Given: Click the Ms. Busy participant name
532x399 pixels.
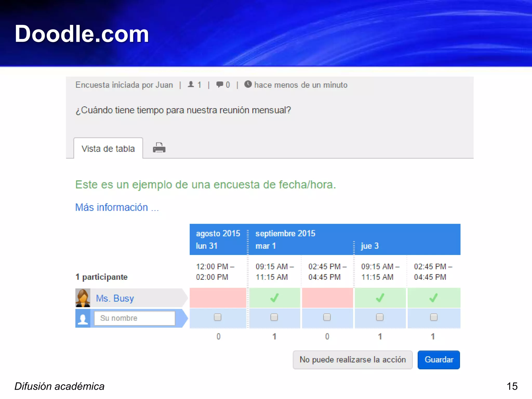Looking at the screenshot, I should (x=115, y=298).
